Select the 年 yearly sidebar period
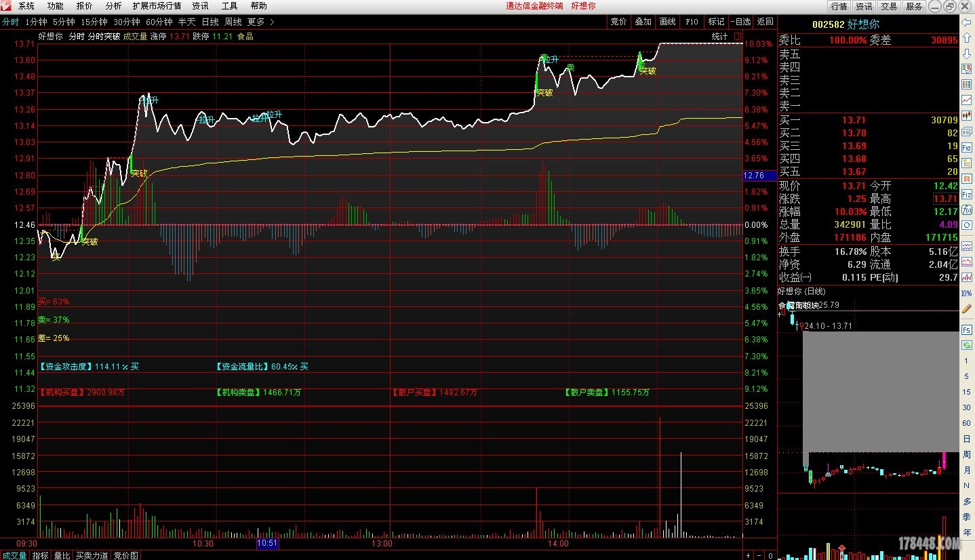975x560 pixels. (x=967, y=532)
